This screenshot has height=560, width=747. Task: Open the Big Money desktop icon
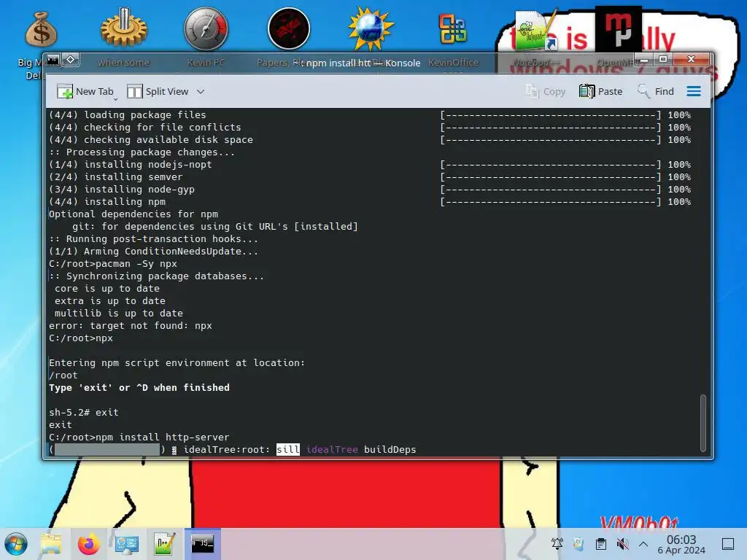pyautogui.click(x=42, y=29)
